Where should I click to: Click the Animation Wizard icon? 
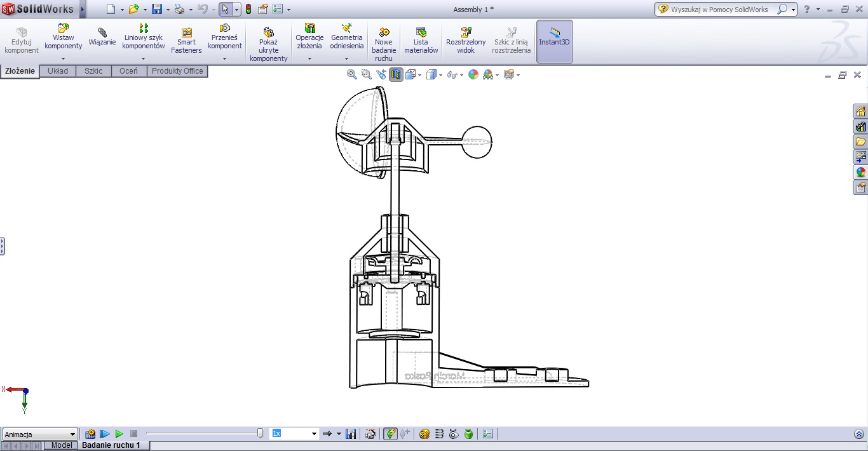(370, 433)
